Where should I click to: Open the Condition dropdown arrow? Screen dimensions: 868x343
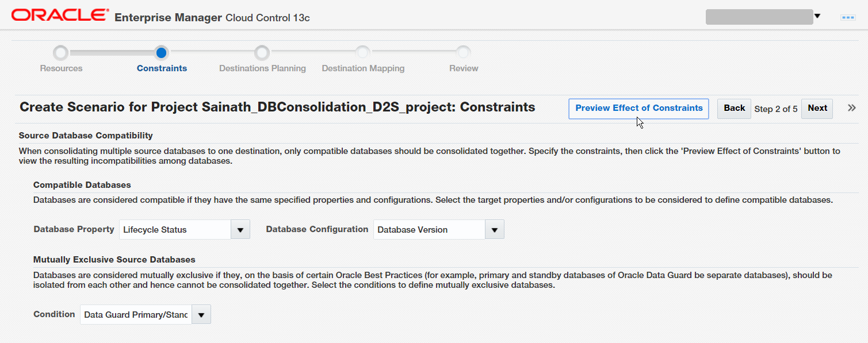click(x=201, y=314)
